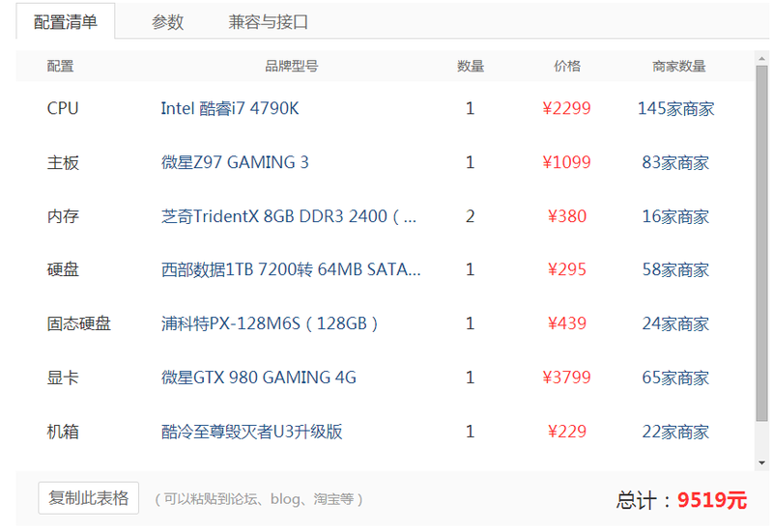View the 83家商家 merchants link

(675, 162)
